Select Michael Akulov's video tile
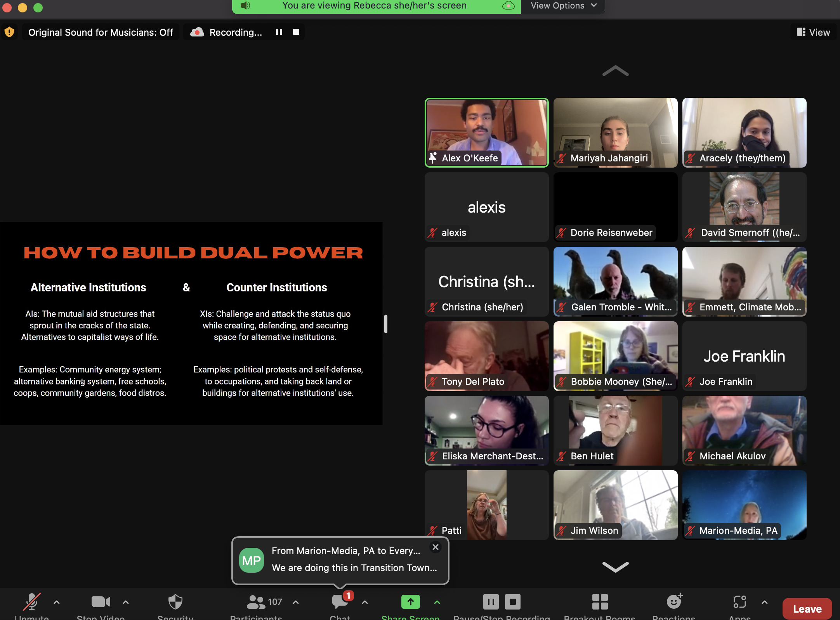The image size is (840, 620). coord(745,431)
